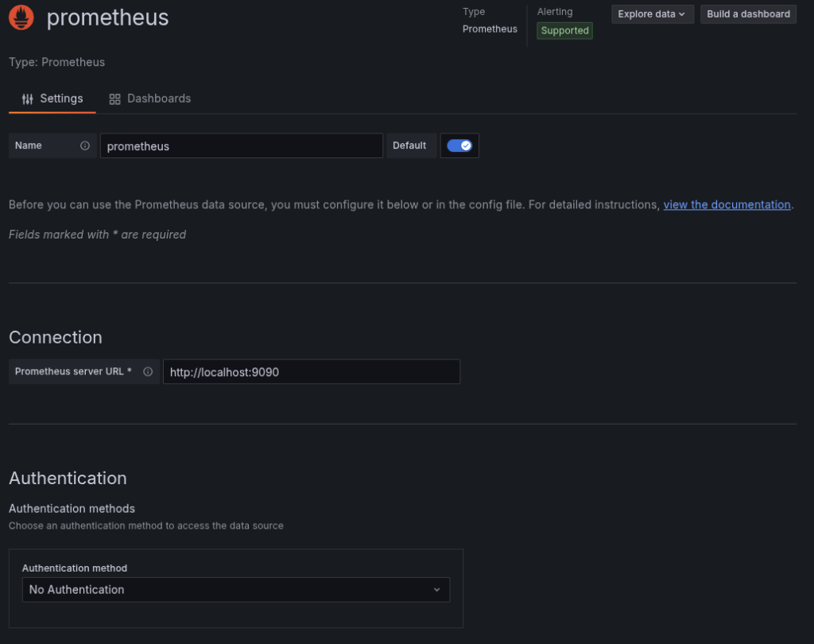The height and width of the screenshot is (644, 814).
Task: Open the view the documentation link
Action: click(x=727, y=204)
